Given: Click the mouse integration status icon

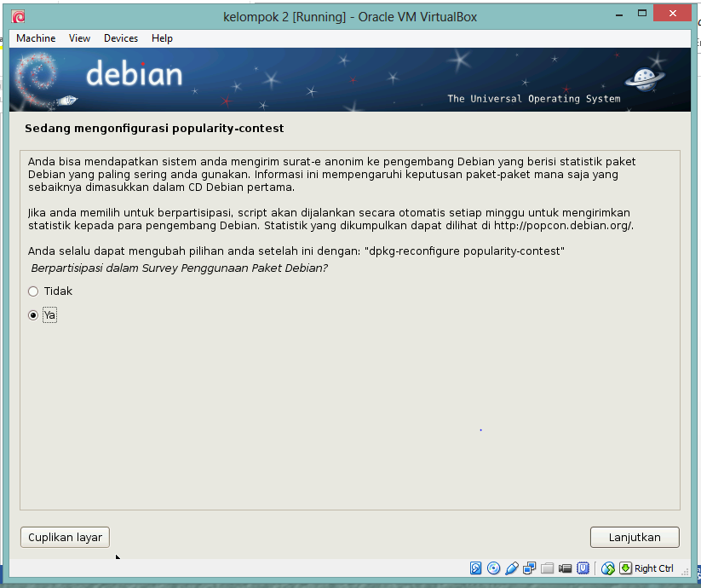Looking at the screenshot, I should tap(608, 568).
